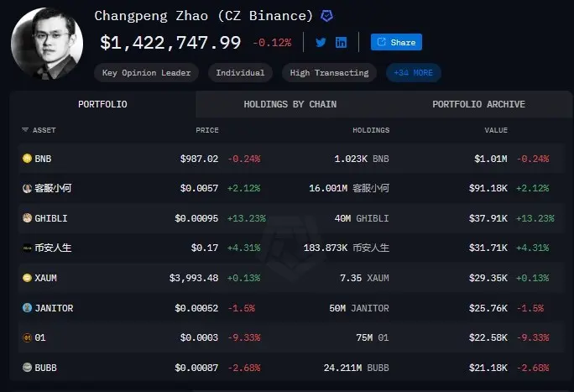Select the Key Opinion Leader tag
Screen dimensions: 574x392
click(x=146, y=73)
